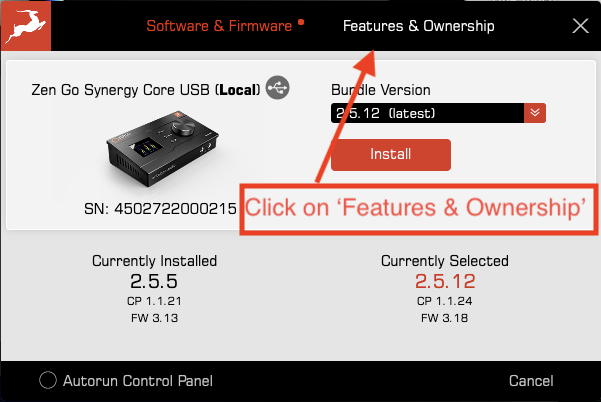Enable the Autorun Control Panel radio circle
Image resolution: width=601 pixels, height=402 pixels.
[48, 381]
